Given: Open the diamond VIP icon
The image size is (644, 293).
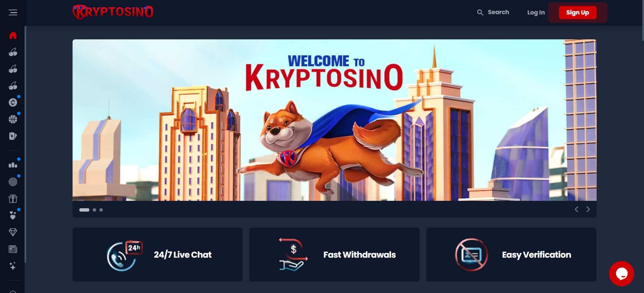Looking at the screenshot, I should (13, 232).
